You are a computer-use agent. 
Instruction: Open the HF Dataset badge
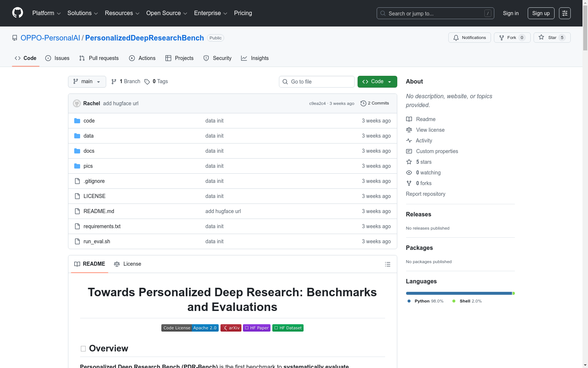pos(288,328)
